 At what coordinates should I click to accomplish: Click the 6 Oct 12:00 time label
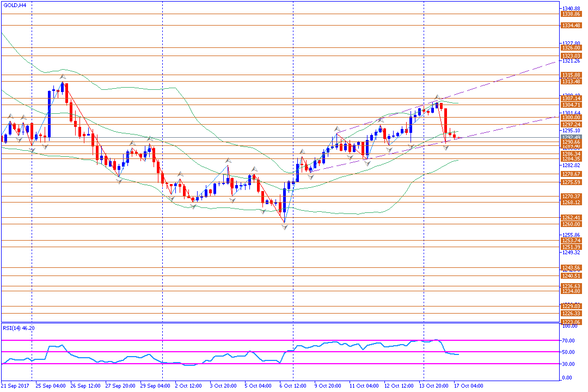click(293, 385)
